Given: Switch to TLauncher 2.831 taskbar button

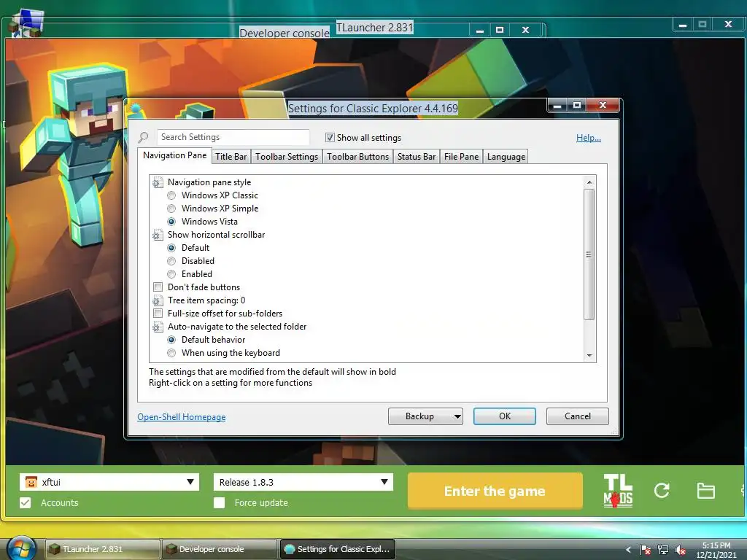Looking at the screenshot, I should [102, 549].
